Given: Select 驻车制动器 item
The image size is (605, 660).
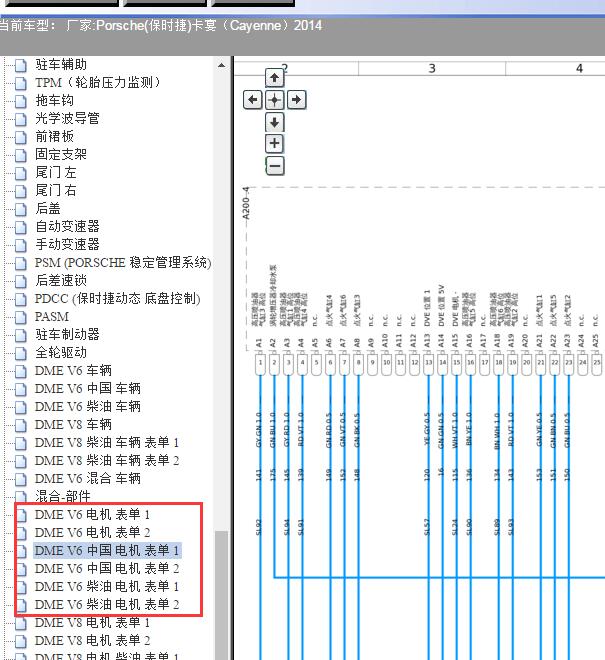Looking at the screenshot, I should pyautogui.click(x=67, y=335).
